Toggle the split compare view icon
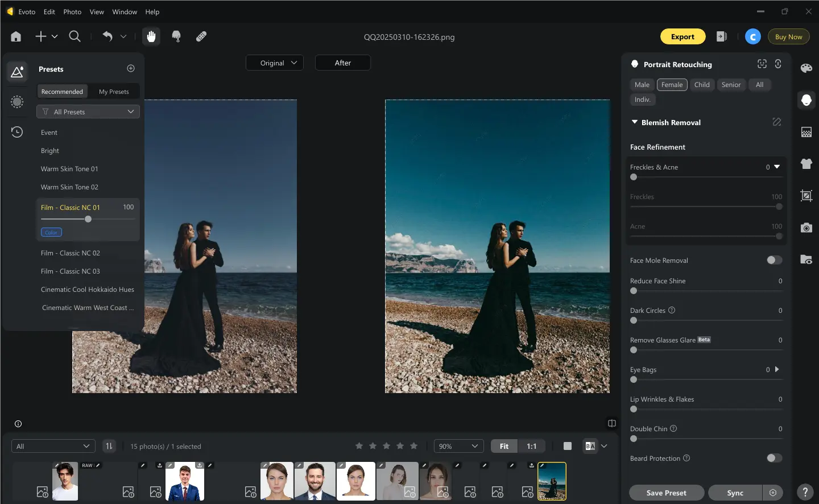This screenshot has height=504, width=819. 612,423
